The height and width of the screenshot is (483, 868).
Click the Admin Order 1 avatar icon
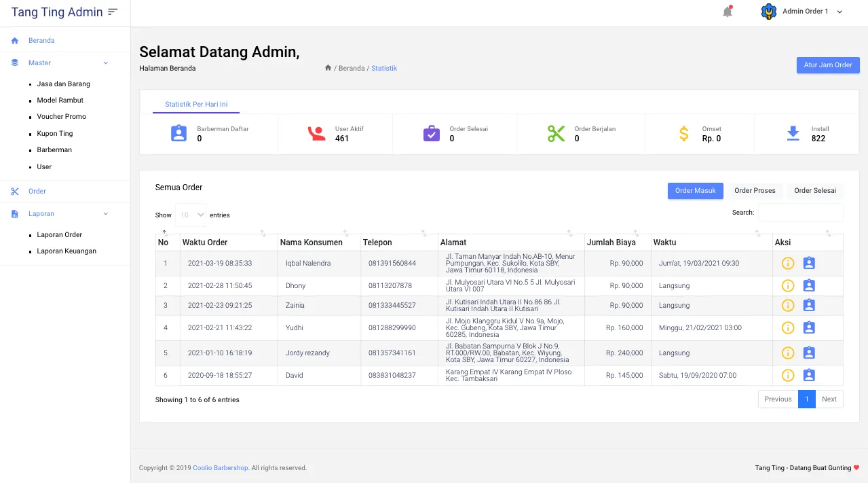(x=768, y=12)
